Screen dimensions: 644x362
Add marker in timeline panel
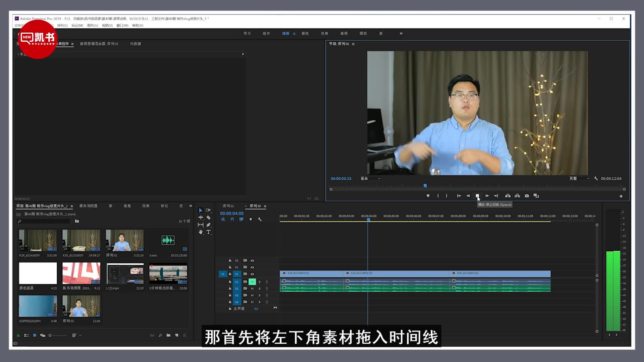click(x=251, y=219)
